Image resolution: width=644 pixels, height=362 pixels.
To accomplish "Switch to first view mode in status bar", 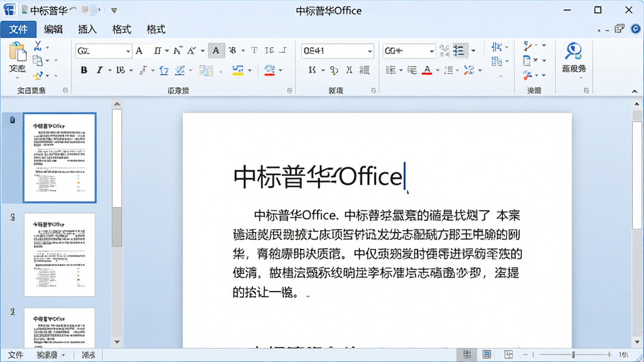I will click(x=467, y=354).
